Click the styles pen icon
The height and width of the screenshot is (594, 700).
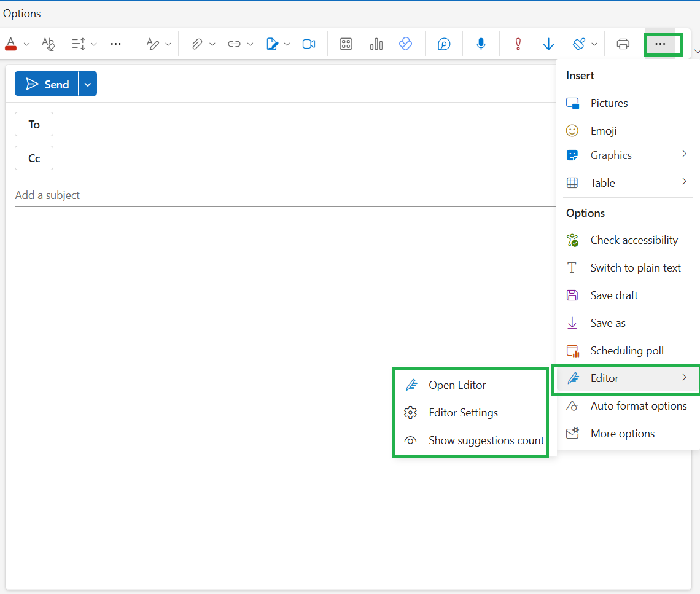[153, 44]
